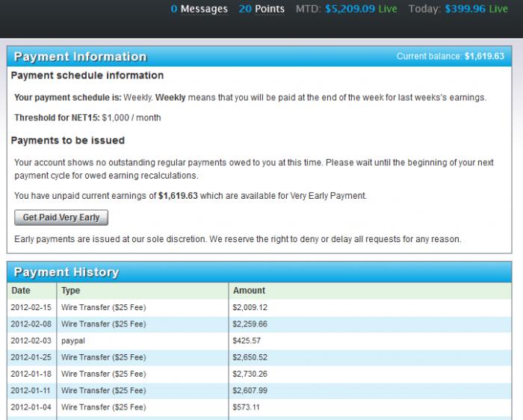Viewport: 523px width, 420px height.
Task: Click the $425.57 amount
Action: click(247, 341)
